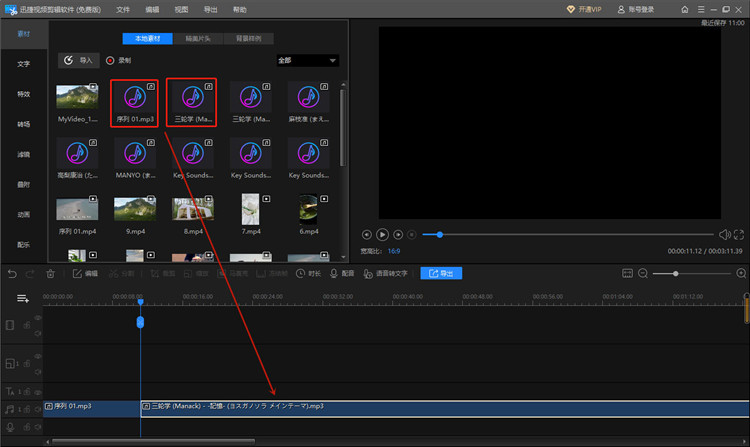Open the 素材 material sidebar section
Viewport: 750px width, 447px height.
[x=24, y=33]
